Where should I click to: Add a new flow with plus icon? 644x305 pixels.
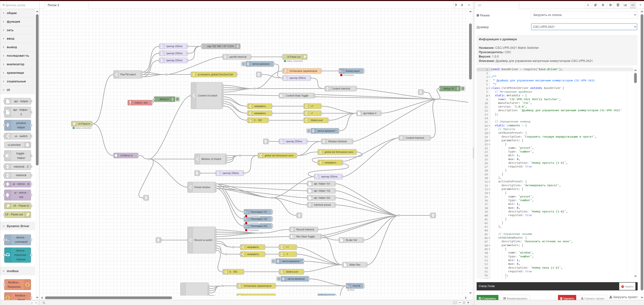point(462,5)
